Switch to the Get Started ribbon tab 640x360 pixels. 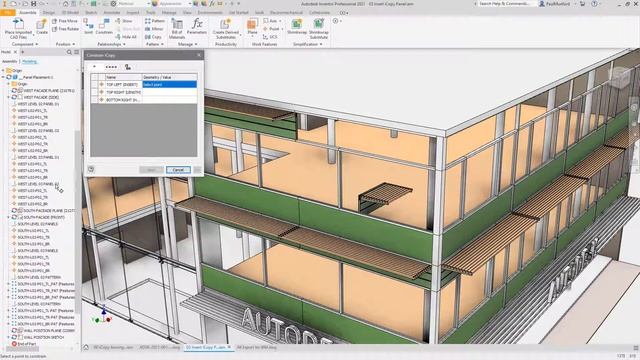(238, 13)
